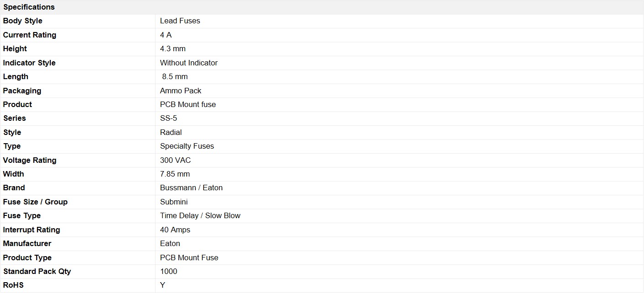Select the PCB Mount fuse product value

(x=188, y=104)
